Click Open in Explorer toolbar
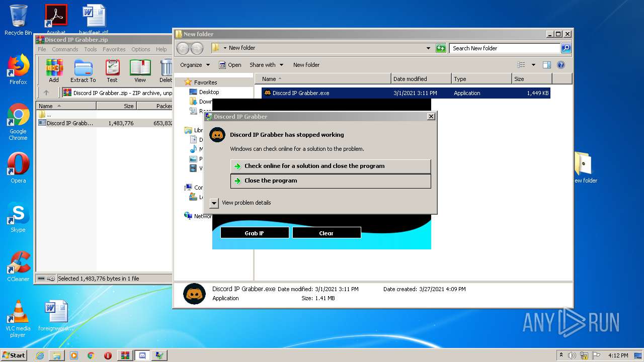Viewport: 644px width, 362px height. (x=230, y=65)
